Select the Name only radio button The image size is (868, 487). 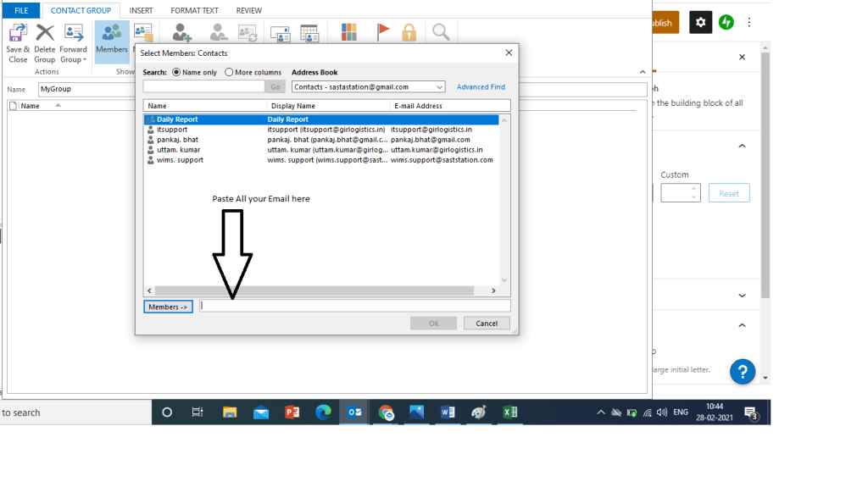(176, 73)
